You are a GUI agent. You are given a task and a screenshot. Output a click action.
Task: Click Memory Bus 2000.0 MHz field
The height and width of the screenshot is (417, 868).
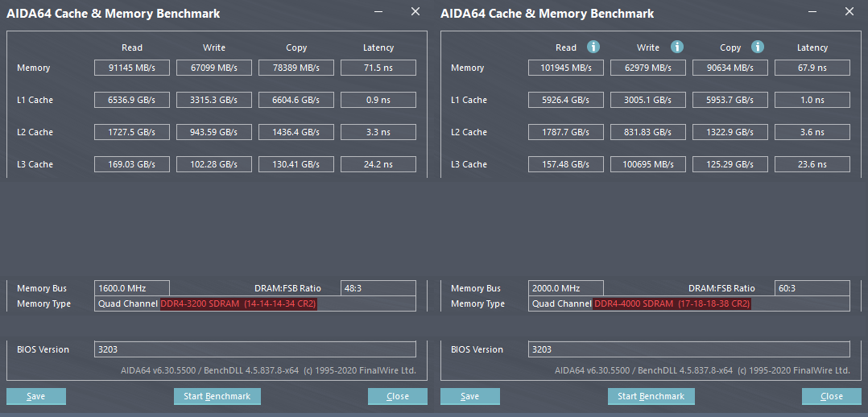(x=566, y=288)
